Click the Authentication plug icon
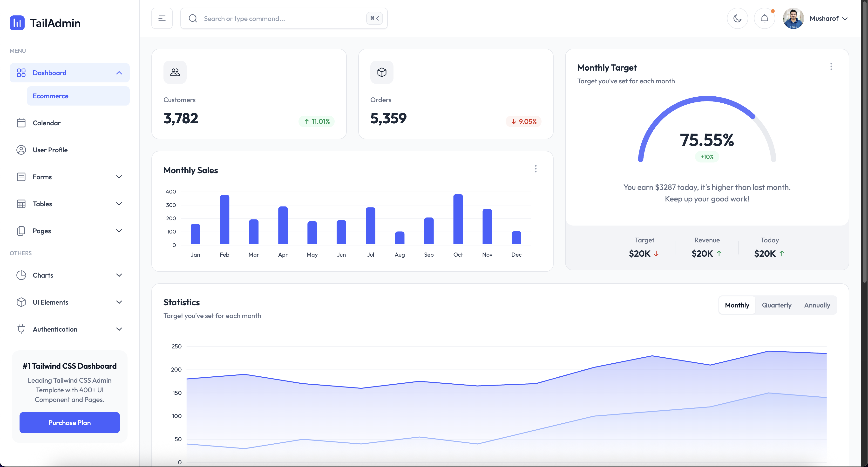This screenshot has height=467, width=868. coord(21,329)
